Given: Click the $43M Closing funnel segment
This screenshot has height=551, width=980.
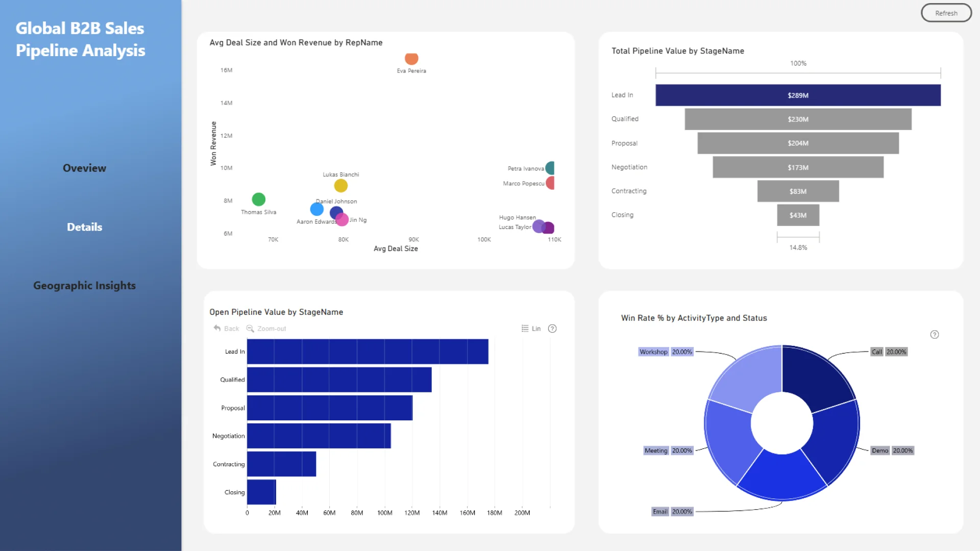Looking at the screenshot, I should [798, 215].
